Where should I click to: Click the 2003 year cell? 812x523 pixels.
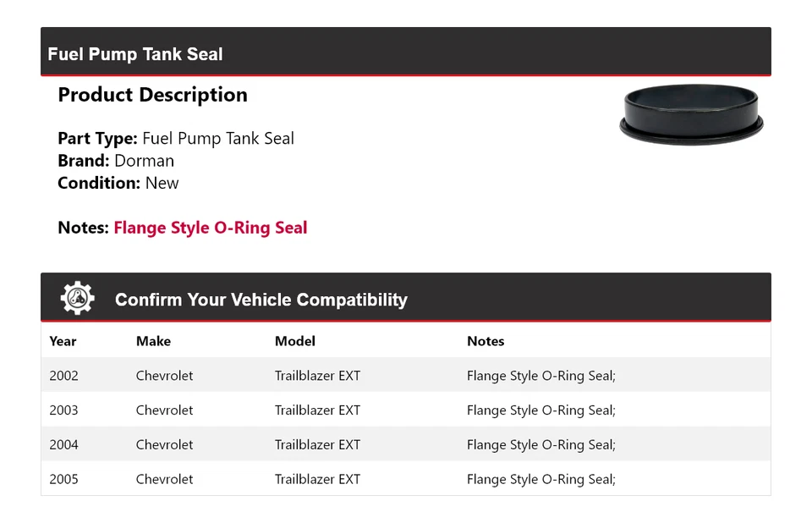coord(63,410)
